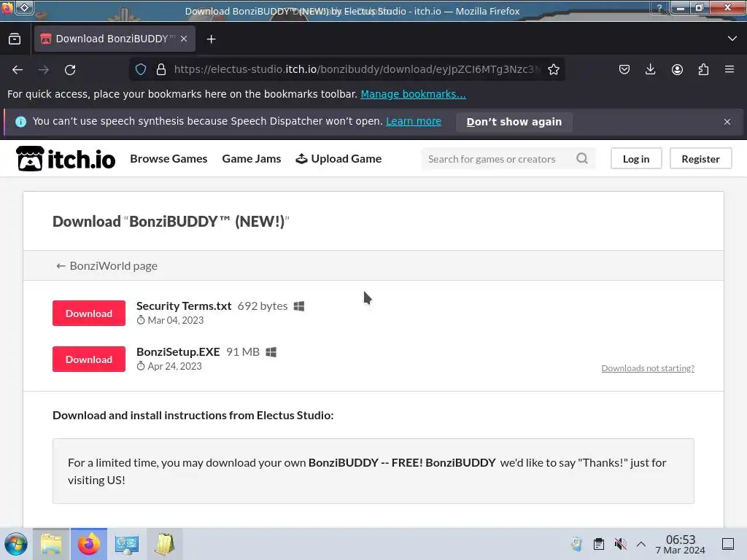
Task: Click the site security padlock icon
Action: click(161, 69)
